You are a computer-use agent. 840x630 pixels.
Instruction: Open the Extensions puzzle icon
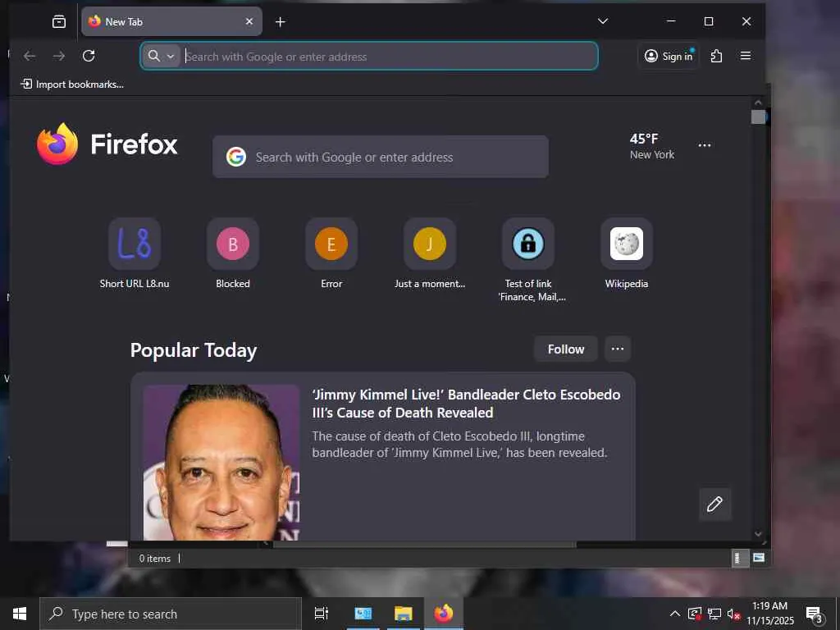(716, 56)
